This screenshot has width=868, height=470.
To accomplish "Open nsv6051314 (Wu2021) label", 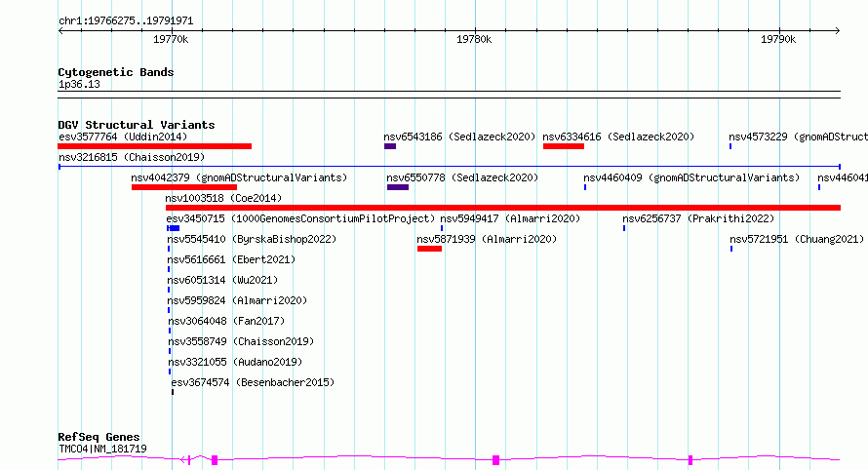I will click(222, 280).
